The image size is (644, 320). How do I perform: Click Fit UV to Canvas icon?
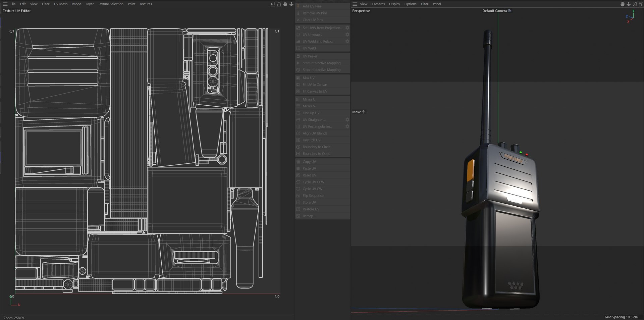pos(298,85)
